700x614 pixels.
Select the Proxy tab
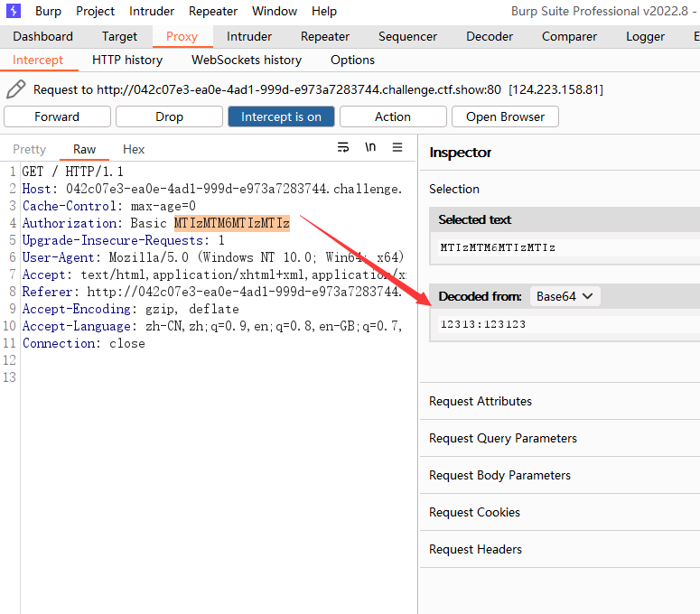182,37
